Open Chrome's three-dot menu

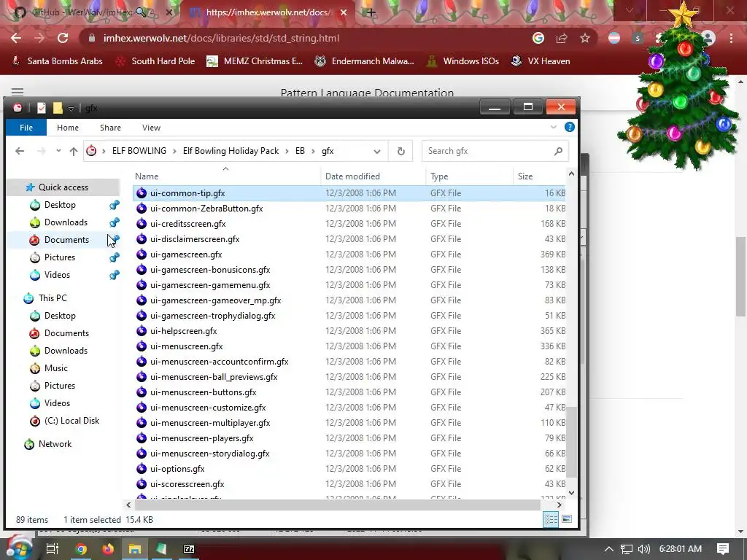point(731,38)
